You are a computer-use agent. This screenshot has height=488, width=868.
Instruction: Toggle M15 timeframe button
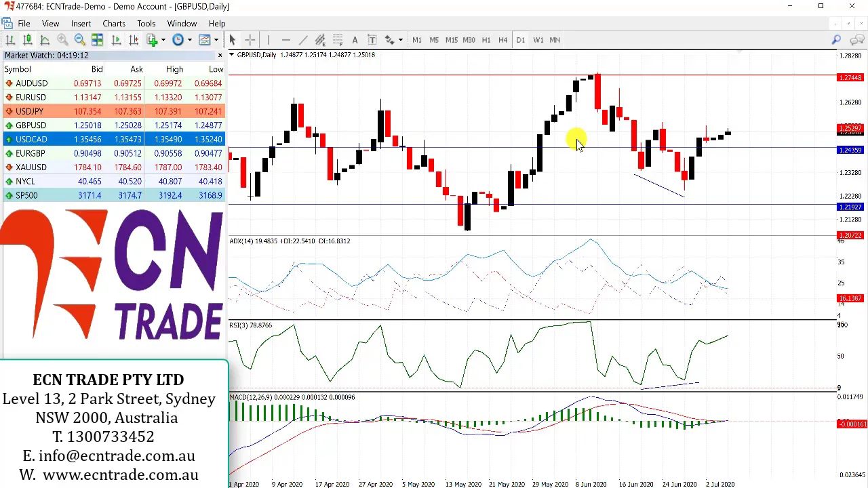(451, 40)
